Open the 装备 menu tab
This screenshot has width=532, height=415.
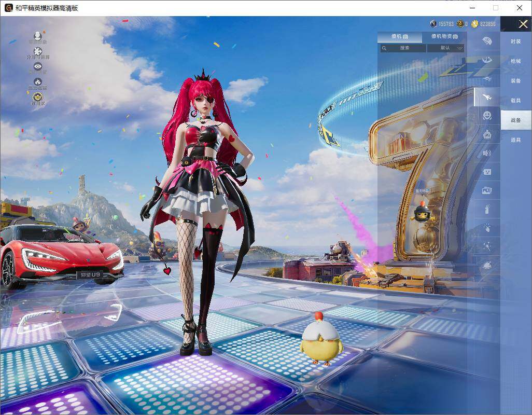[x=516, y=81]
